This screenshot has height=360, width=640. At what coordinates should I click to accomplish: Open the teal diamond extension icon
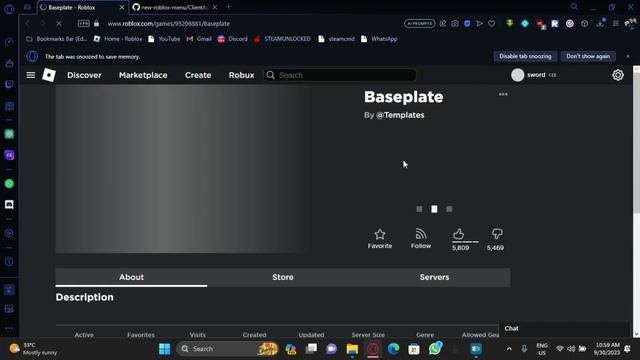pyautogui.click(x=525, y=24)
